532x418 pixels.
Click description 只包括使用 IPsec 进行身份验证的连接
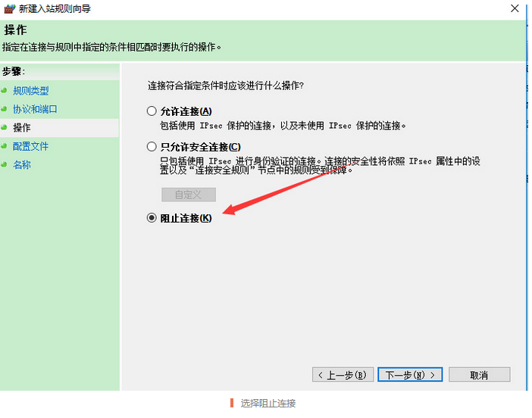[x=320, y=165]
